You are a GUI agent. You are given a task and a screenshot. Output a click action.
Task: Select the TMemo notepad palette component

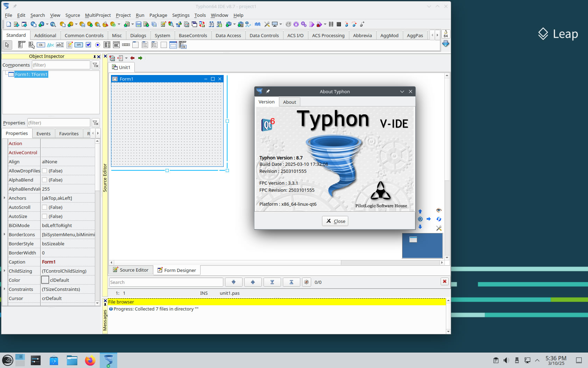click(69, 45)
